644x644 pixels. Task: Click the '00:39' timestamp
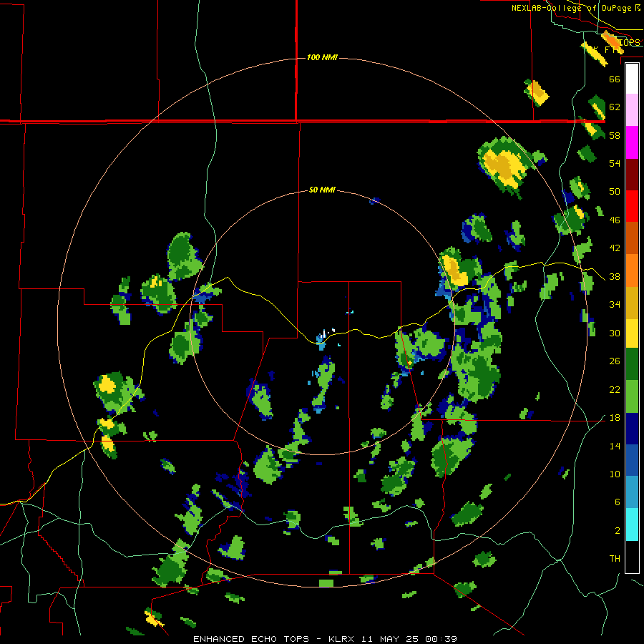point(441,639)
